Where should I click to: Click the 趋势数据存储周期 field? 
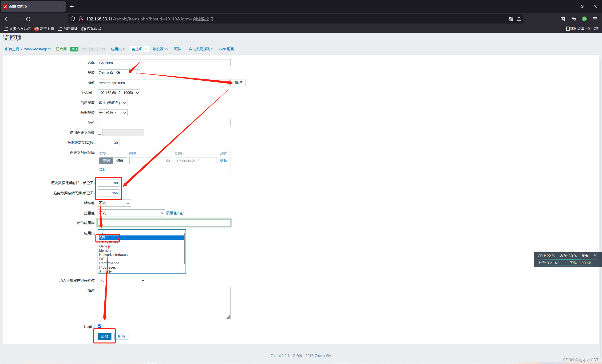[x=108, y=193]
